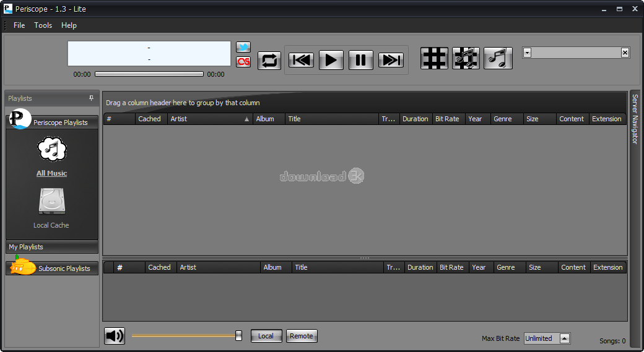Click the grid with music notes icon
644x352 pixels.
coord(466,58)
